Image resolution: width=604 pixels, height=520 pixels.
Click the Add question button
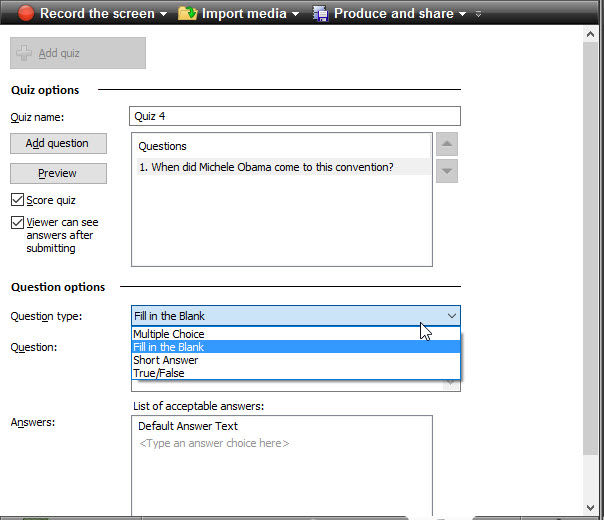tap(58, 143)
